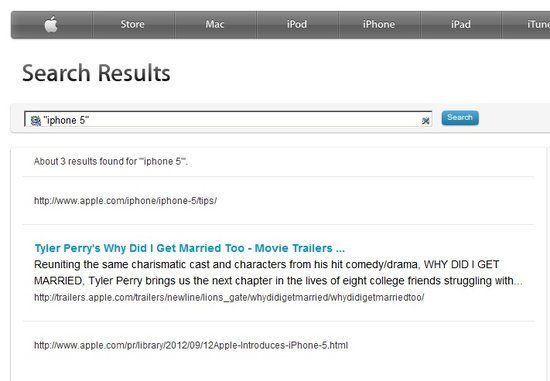Click the "Search Results" heading
This screenshot has height=381, width=550.
coord(96,73)
